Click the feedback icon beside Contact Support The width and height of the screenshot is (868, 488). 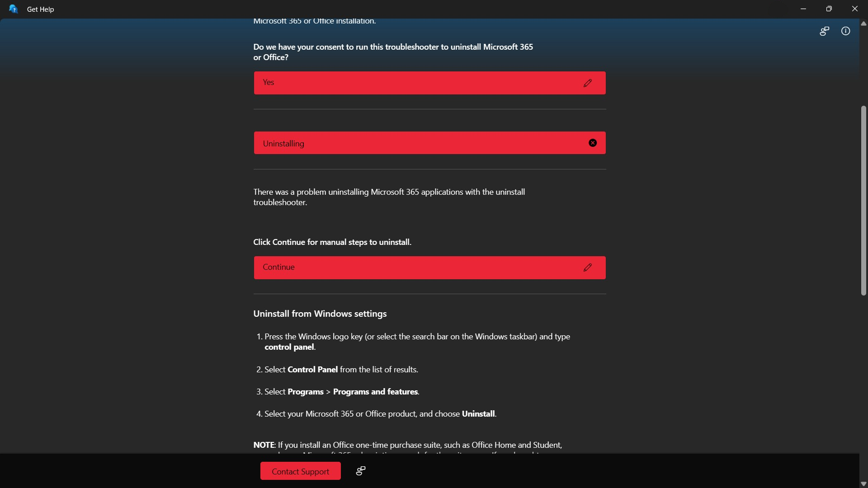coord(361,471)
